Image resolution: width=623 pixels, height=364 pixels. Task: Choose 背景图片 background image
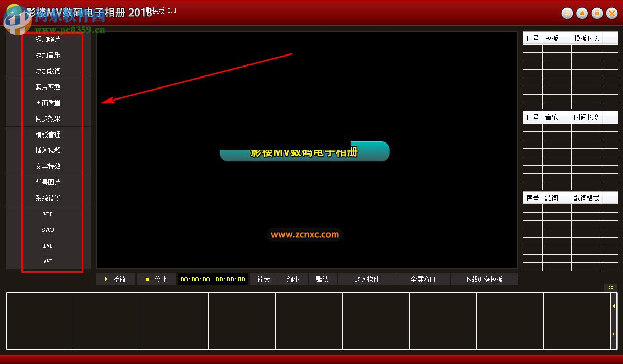click(x=48, y=182)
